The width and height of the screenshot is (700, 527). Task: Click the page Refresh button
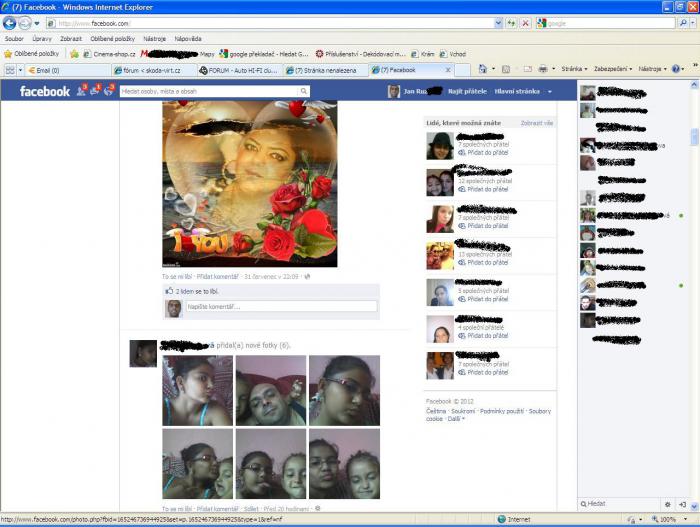click(x=512, y=23)
